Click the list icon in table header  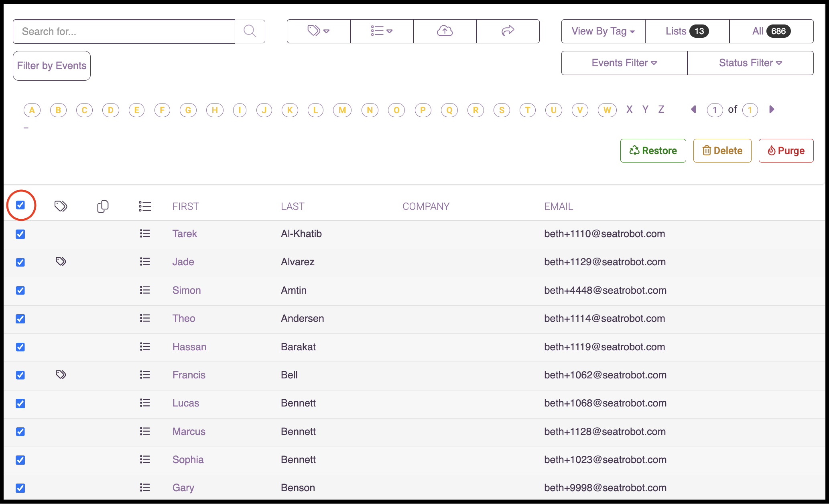point(145,206)
